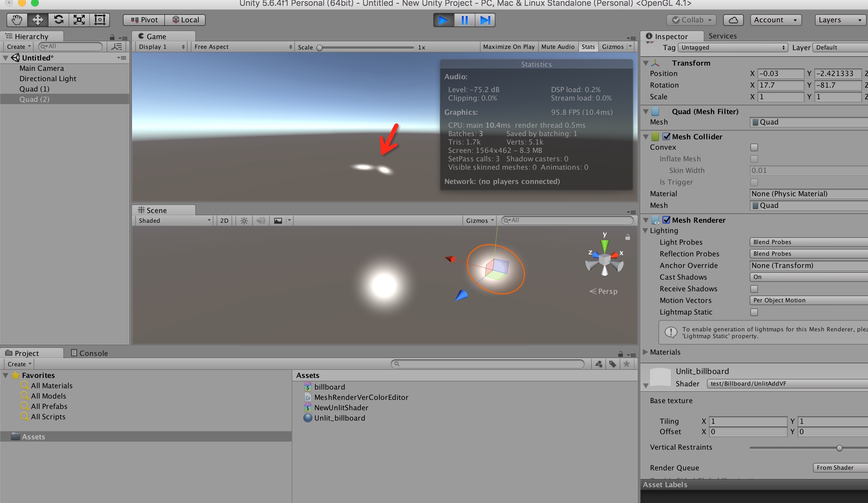
Task: Toggle scene audio speaker icon
Action: [261, 221]
